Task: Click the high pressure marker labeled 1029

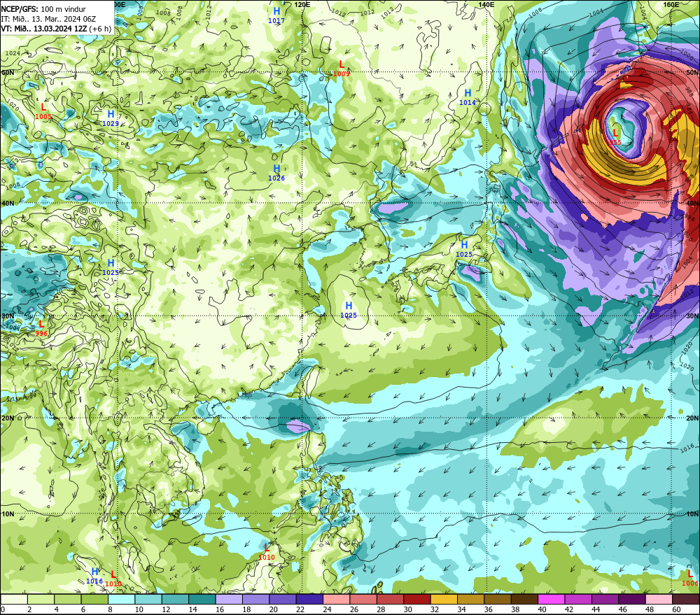Action: (x=111, y=118)
